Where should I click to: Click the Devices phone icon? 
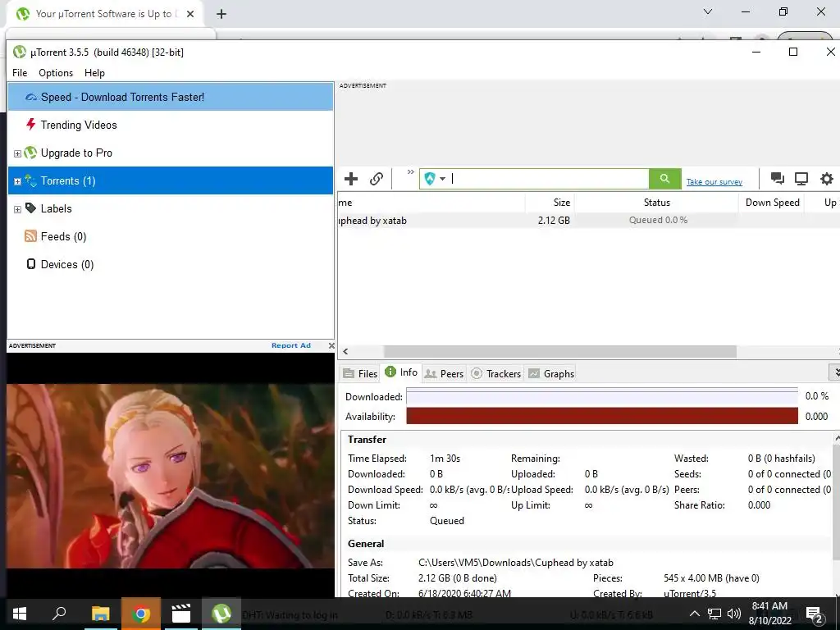click(x=31, y=263)
